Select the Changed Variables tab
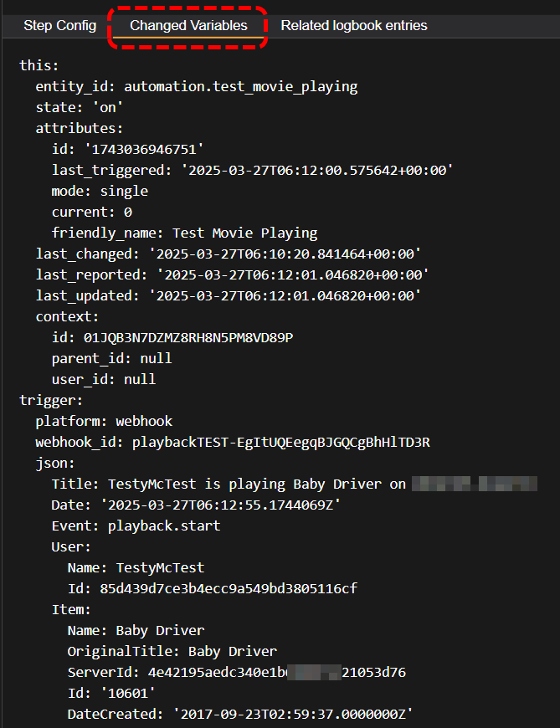The height and width of the screenshot is (728, 560). tap(188, 26)
